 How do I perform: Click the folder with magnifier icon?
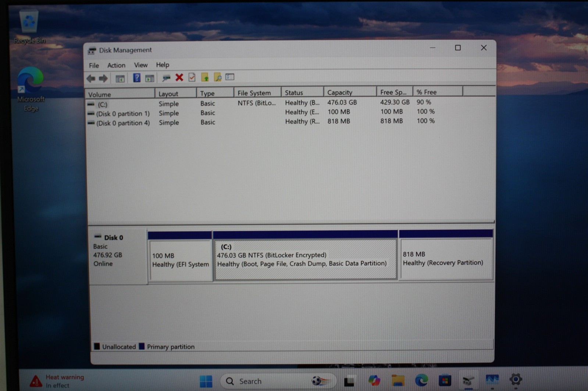click(217, 77)
